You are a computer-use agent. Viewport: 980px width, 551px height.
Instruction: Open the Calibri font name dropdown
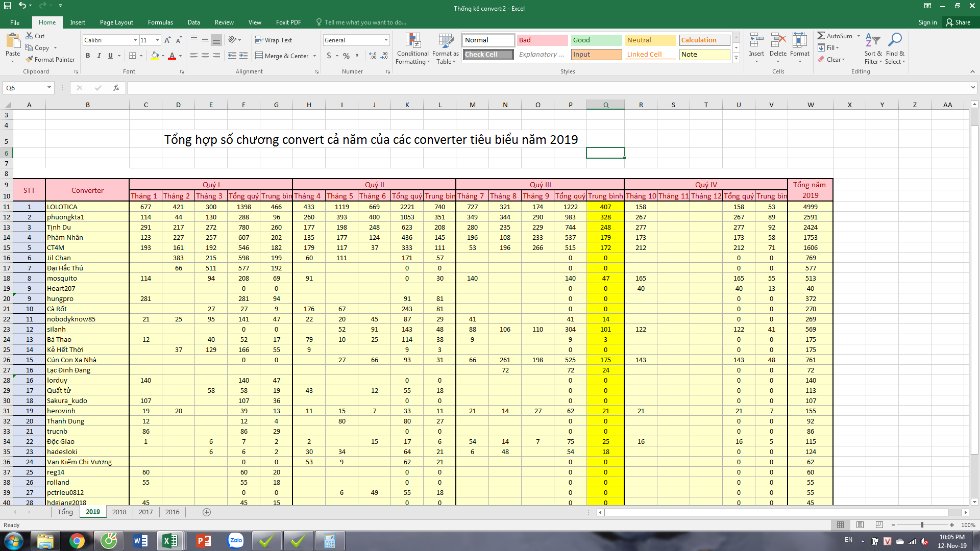pos(135,40)
